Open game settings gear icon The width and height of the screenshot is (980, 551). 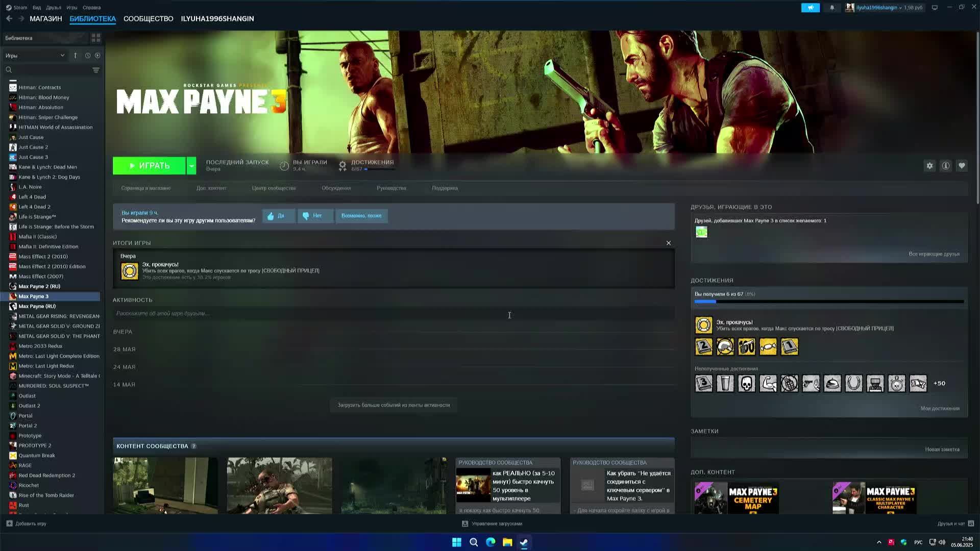tap(929, 166)
